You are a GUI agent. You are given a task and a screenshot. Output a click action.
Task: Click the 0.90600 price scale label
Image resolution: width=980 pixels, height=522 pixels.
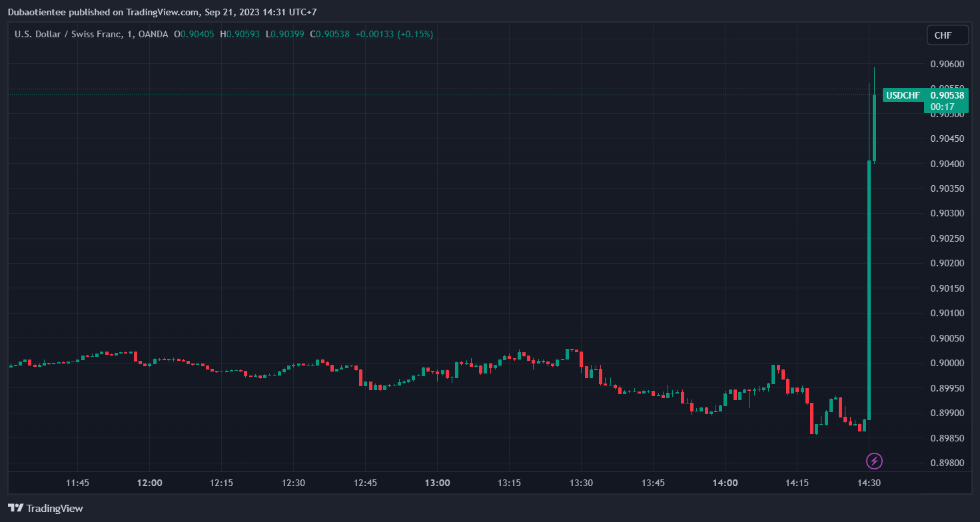(947, 64)
